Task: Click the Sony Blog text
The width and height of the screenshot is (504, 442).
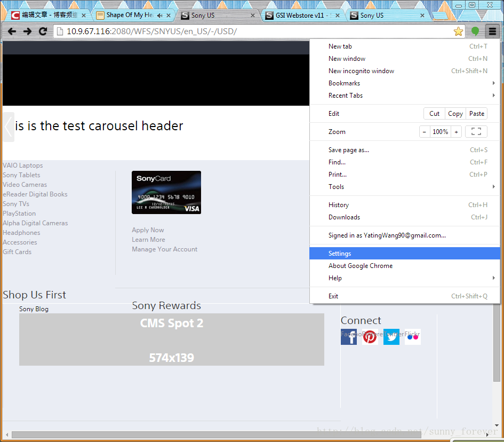Action: [x=34, y=309]
